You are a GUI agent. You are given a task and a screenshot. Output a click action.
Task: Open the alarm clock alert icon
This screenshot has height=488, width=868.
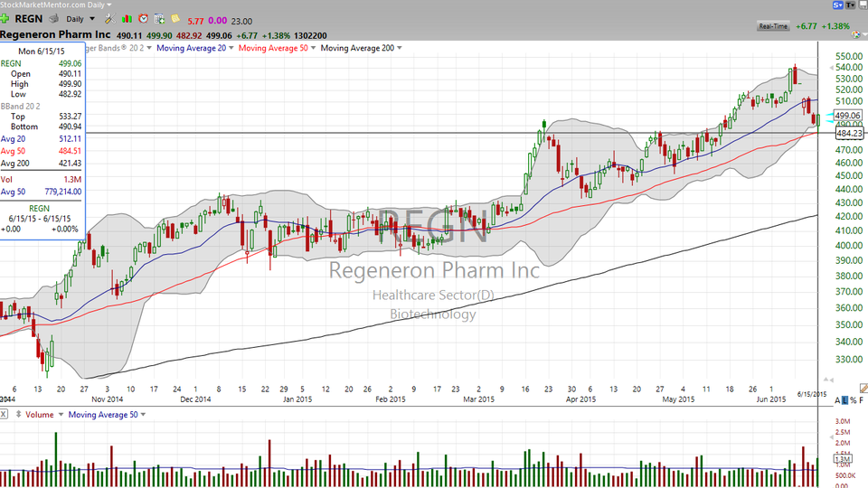pyautogui.click(x=144, y=19)
